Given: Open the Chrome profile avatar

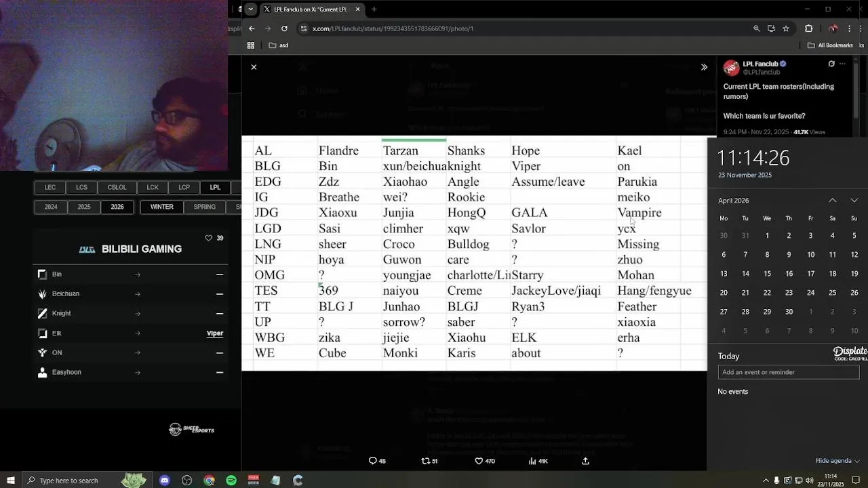Looking at the screenshot, I should [833, 28].
